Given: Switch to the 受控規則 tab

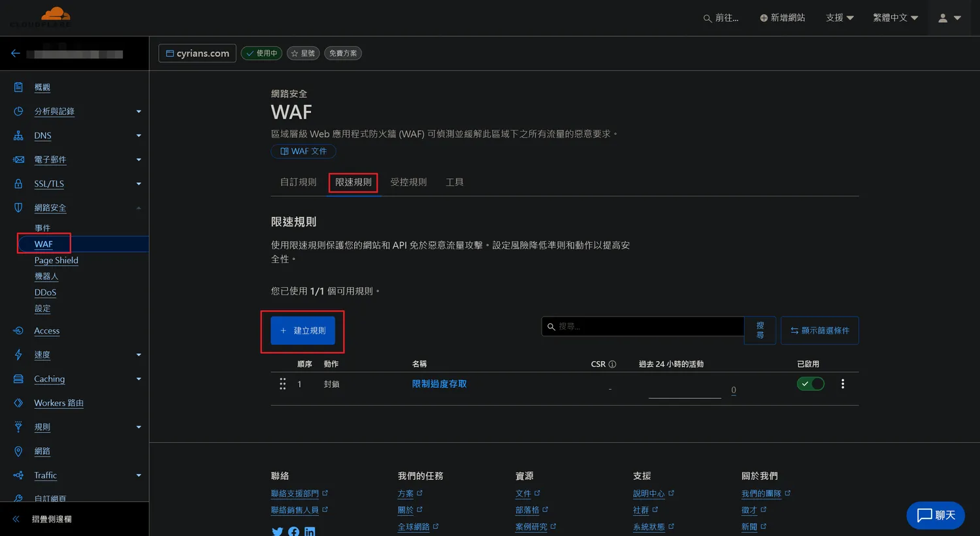Looking at the screenshot, I should click(x=408, y=182).
